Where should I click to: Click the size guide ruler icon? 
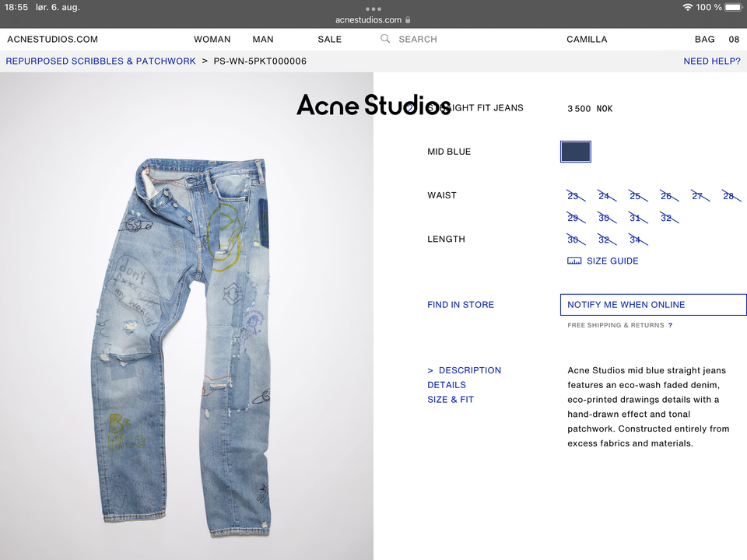click(x=574, y=261)
